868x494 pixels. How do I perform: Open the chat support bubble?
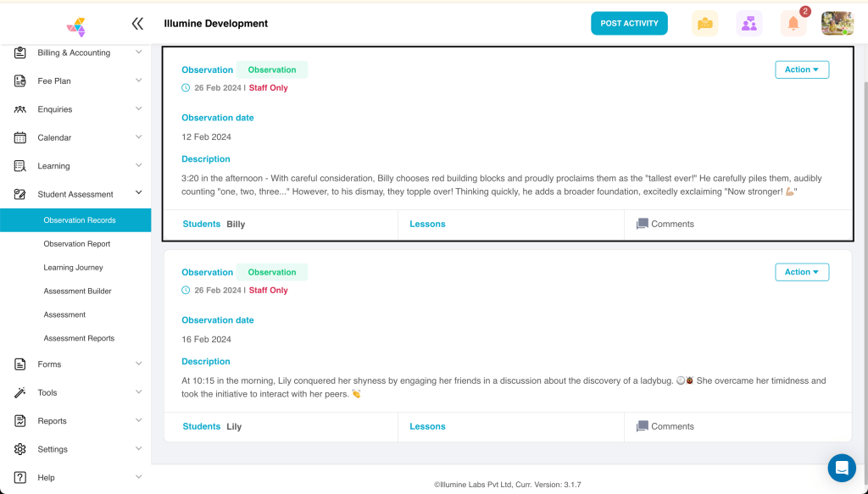pyautogui.click(x=842, y=468)
